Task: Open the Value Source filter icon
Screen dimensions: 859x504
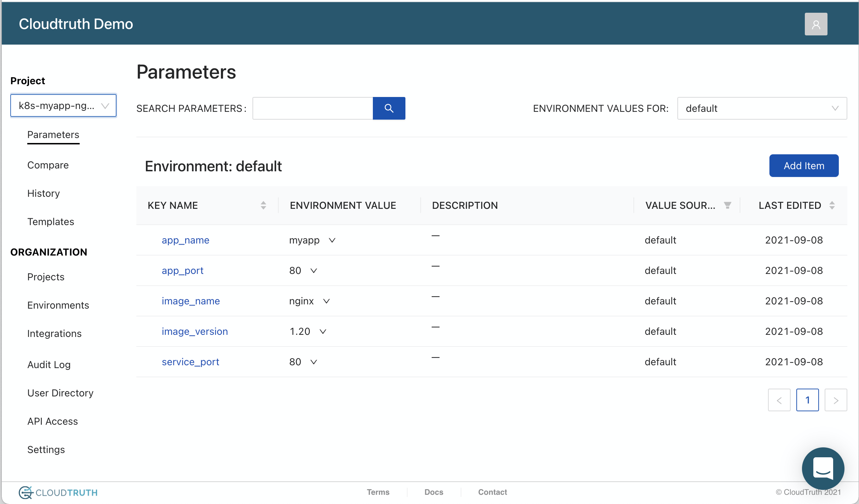Action: pos(727,205)
